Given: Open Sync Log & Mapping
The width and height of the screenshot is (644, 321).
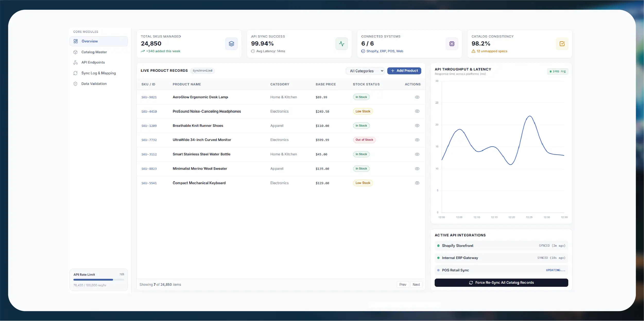Looking at the screenshot, I should pyautogui.click(x=99, y=73).
